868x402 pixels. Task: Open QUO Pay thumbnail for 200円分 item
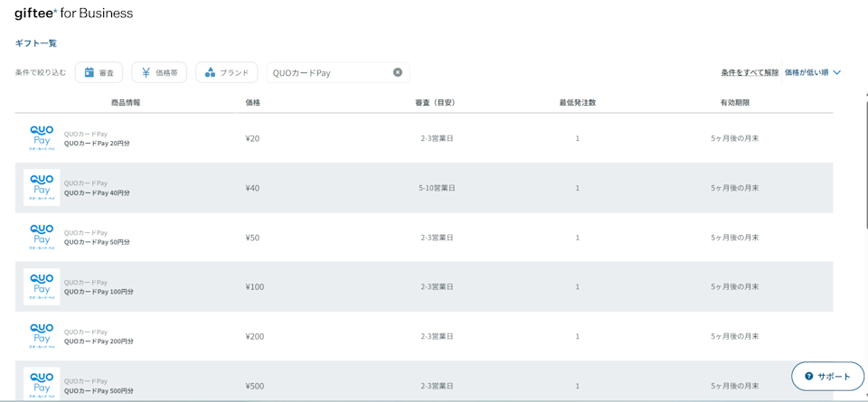[x=42, y=336]
